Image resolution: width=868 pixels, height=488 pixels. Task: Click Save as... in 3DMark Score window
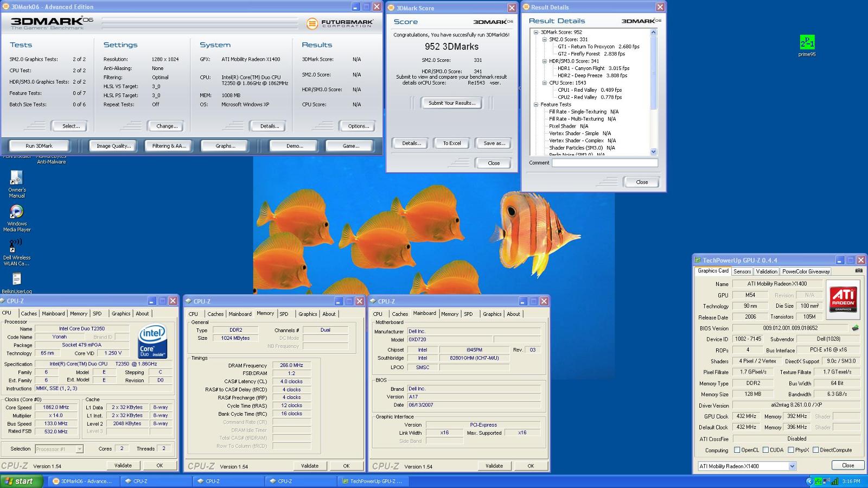[494, 143]
